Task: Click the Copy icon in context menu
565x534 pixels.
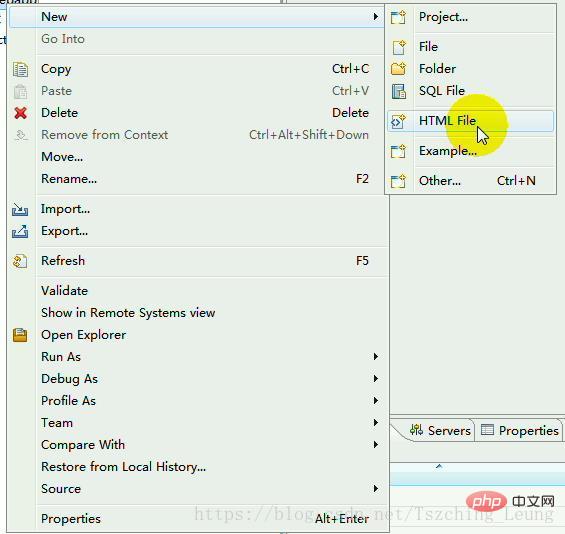Action: tap(20, 69)
